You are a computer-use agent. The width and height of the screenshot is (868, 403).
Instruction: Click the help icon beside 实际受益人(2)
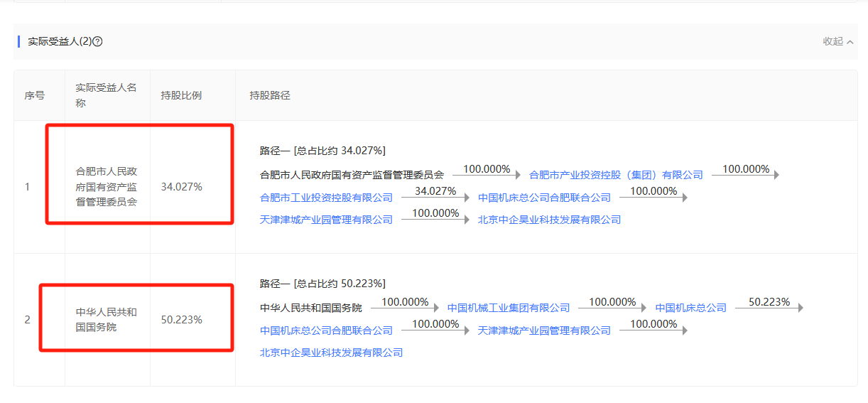click(x=98, y=42)
